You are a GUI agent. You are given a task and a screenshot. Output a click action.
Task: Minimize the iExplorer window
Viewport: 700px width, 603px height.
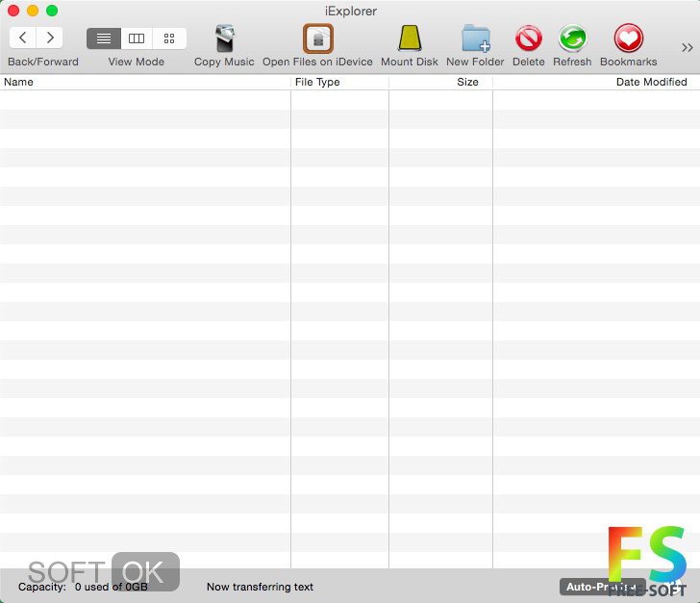click(x=33, y=11)
